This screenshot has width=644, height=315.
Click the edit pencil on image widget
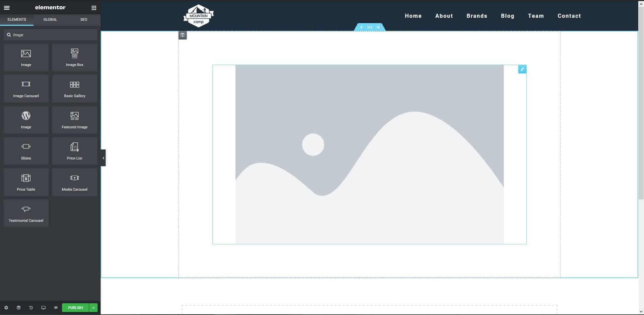point(522,69)
